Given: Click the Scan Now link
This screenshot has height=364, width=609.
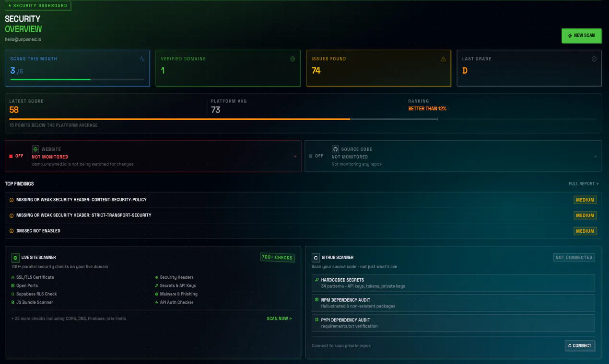Looking at the screenshot, I should click(x=279, y=318).
